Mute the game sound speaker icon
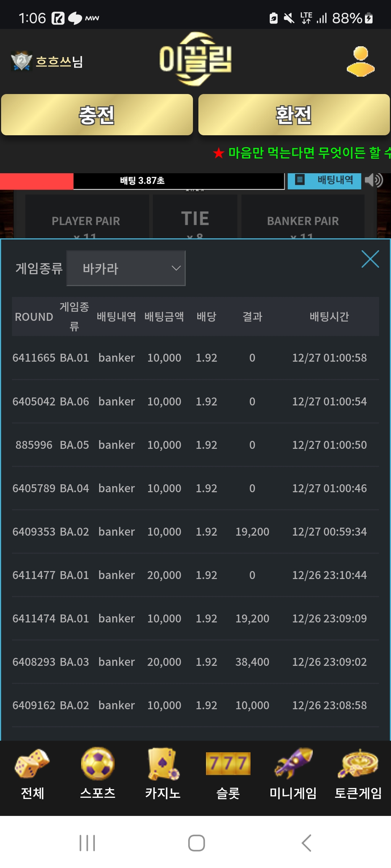 point(374,180)
